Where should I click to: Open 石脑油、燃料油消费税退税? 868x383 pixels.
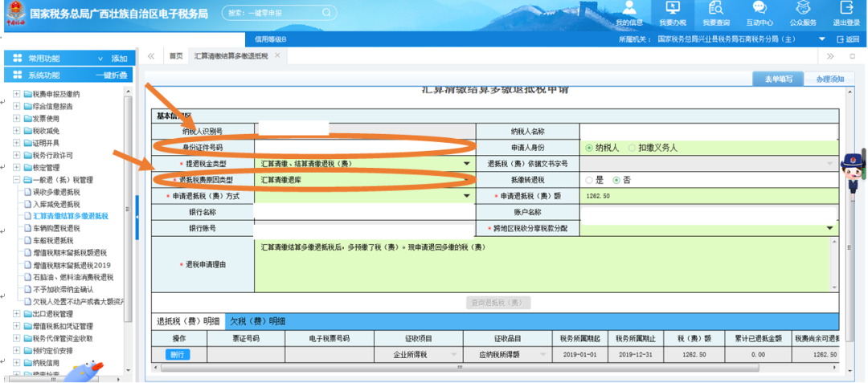[73, 277]
